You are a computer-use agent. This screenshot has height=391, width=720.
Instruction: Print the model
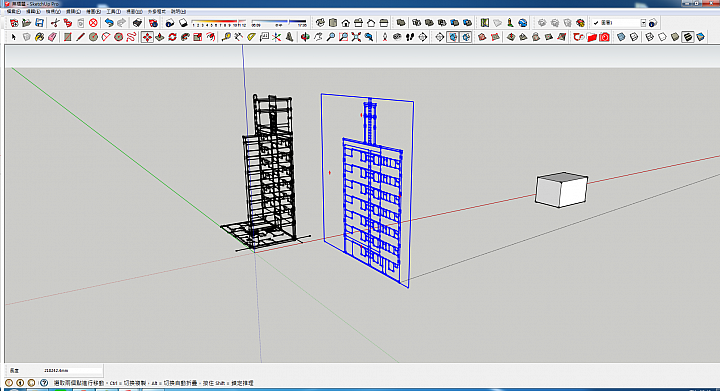[x=137, y=22]
